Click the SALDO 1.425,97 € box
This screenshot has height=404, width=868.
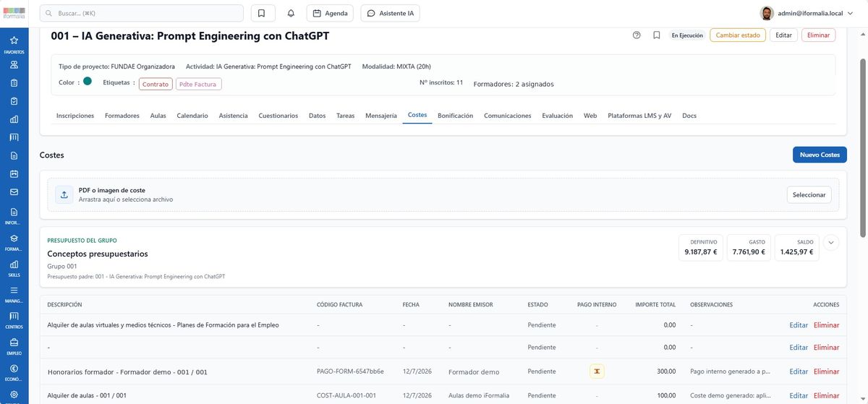click(x=798, y=247)
